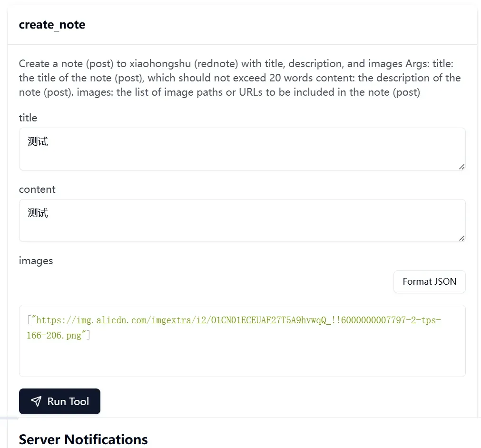Click the create_note heading
481x448 pixels.
tap(52, 25)
